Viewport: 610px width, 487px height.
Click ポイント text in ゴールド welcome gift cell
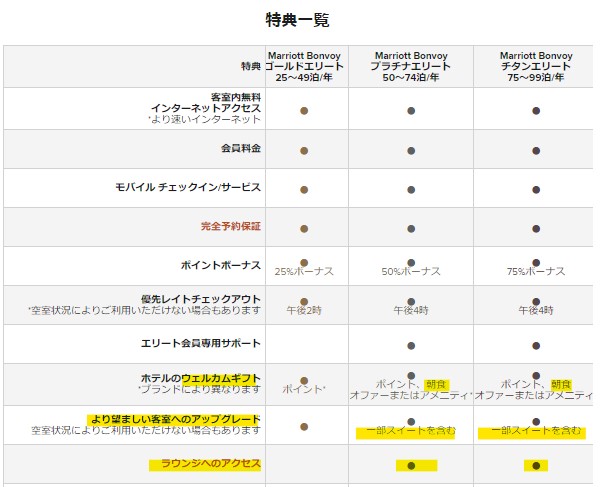click(x=303, y=389)
